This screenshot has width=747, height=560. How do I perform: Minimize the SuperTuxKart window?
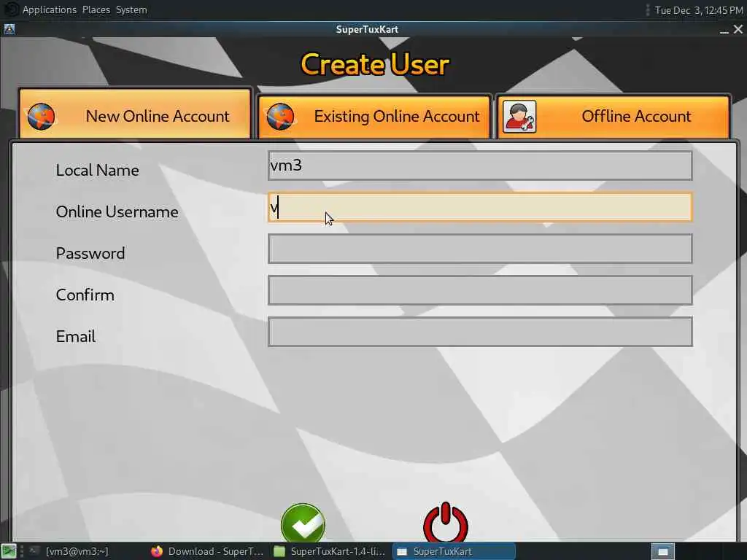pos(724,30)
